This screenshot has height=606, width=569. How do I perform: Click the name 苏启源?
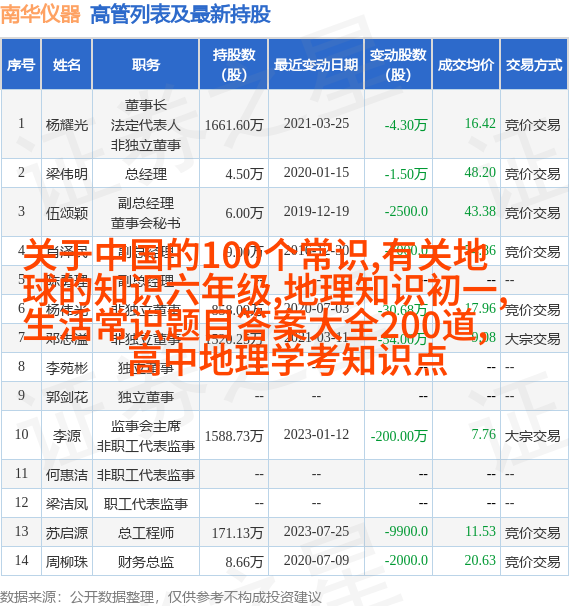pyautogui.click(x=67, y=533)
